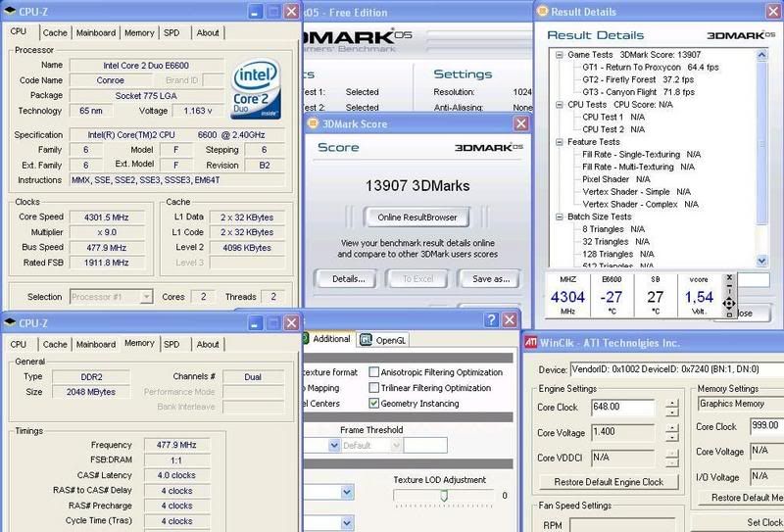Enable Anisotropic Filtering Optimization
Image resolution: width=784 pixels, height=532 pixels.
coord(373,372)
